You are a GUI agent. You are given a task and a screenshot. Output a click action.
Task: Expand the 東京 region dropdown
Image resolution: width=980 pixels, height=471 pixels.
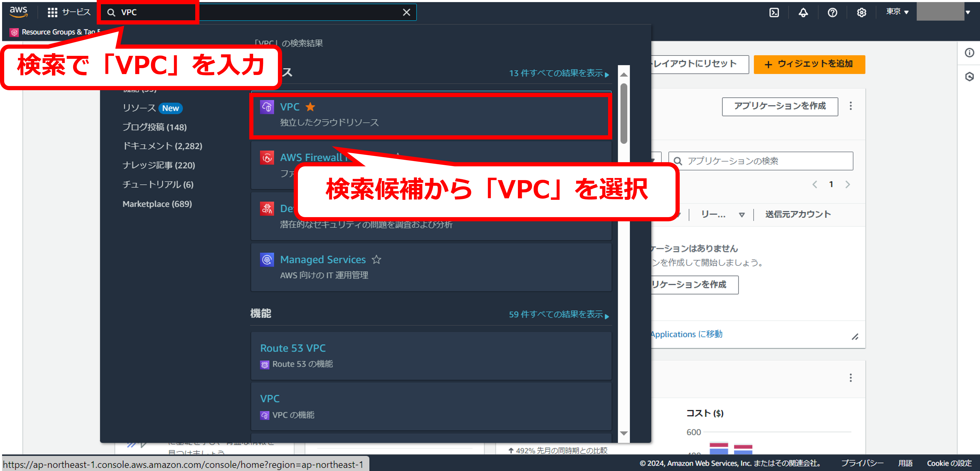(x=897, y=12)
